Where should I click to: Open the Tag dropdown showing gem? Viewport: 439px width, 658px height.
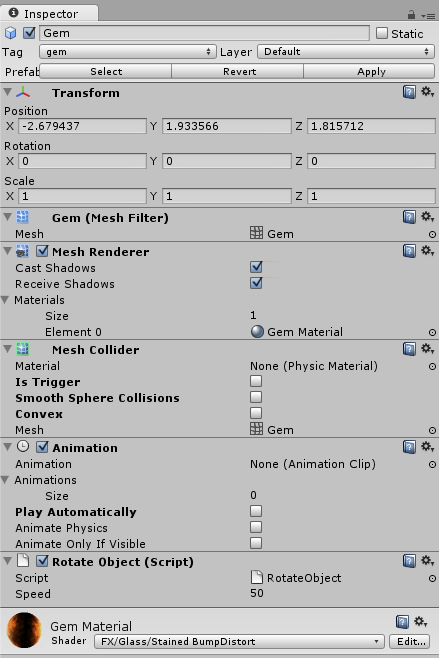pyautogui.click(x=128, y=52)
